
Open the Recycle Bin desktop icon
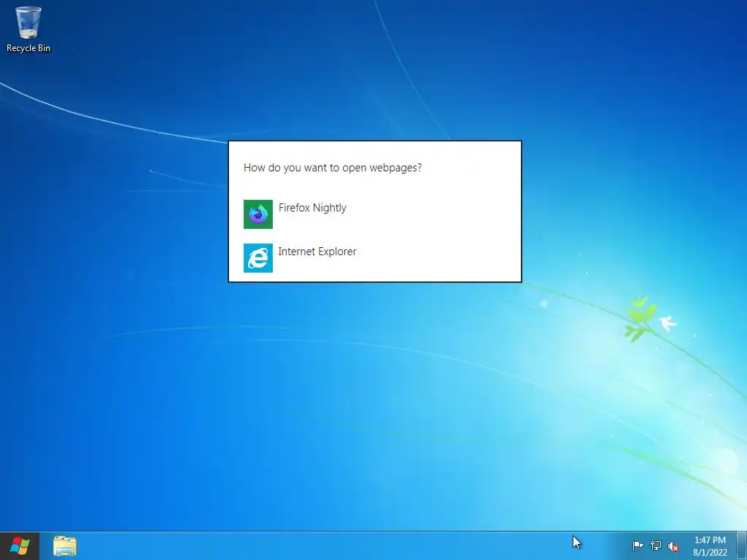(x=28, y=29)
